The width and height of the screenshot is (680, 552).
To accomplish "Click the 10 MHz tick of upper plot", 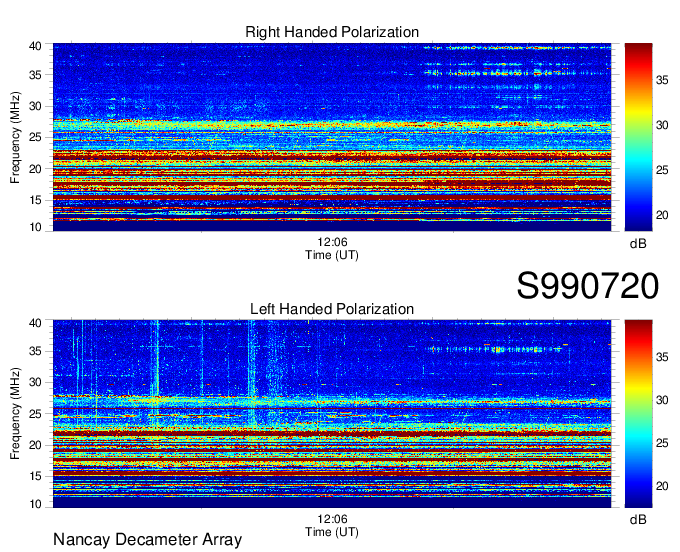I will point(35,227).
